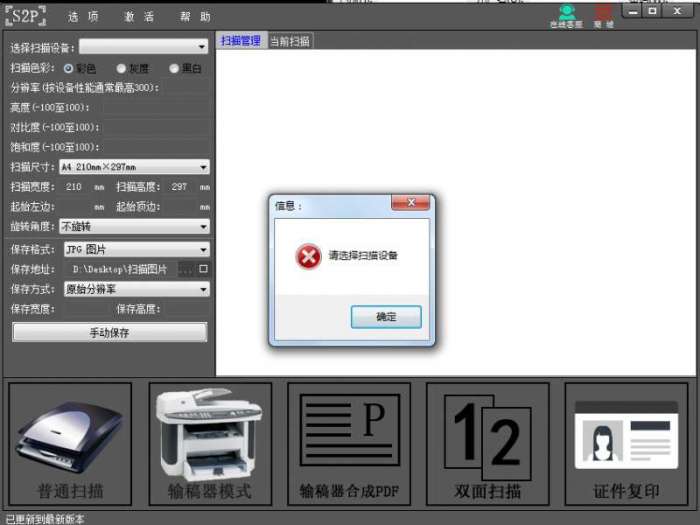Expand the 选择扫描设备 dropdown
This screenshot has height=525, width=700.
point(144,46)
